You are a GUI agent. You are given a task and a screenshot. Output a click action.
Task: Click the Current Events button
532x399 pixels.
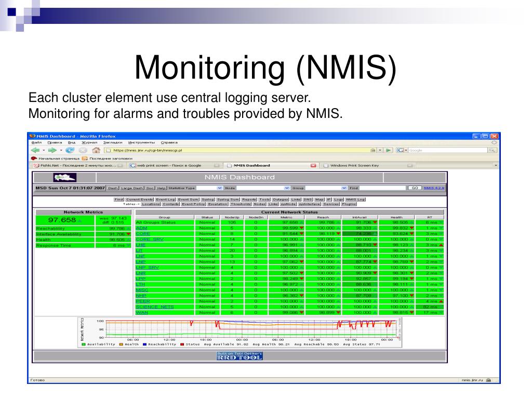pos(140,199)
